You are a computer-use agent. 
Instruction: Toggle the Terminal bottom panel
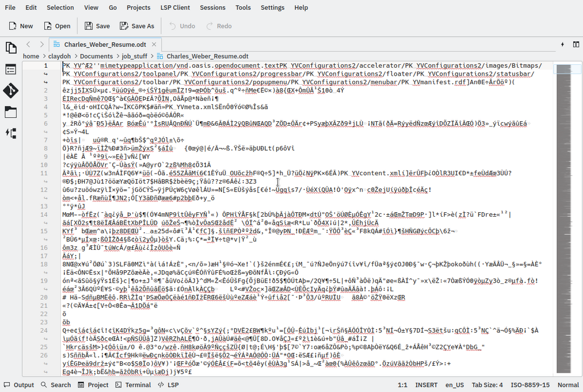pyautogui.click(x=133, y=385)
